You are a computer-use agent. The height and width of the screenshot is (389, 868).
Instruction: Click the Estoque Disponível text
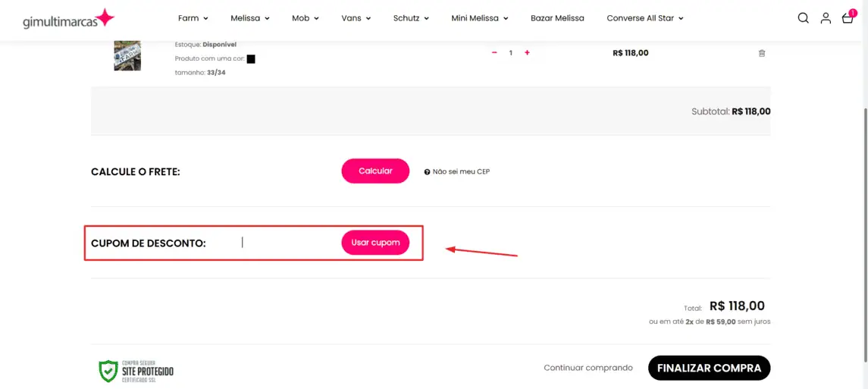[x=205, y=44]
